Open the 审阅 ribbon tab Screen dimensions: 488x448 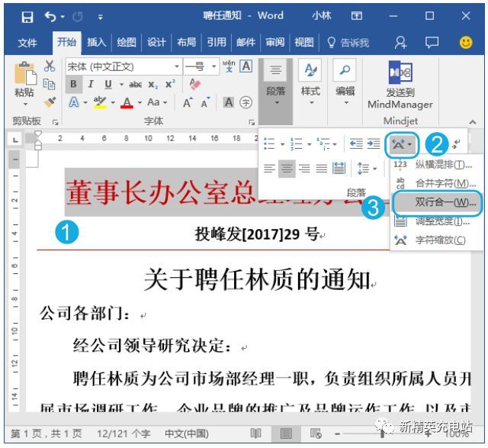click(274, 42)
